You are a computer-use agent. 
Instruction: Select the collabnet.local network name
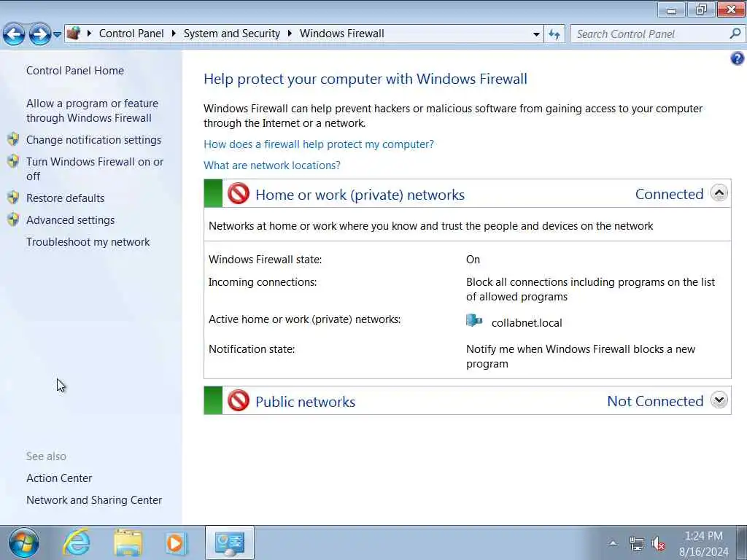(x=527, y=323)
